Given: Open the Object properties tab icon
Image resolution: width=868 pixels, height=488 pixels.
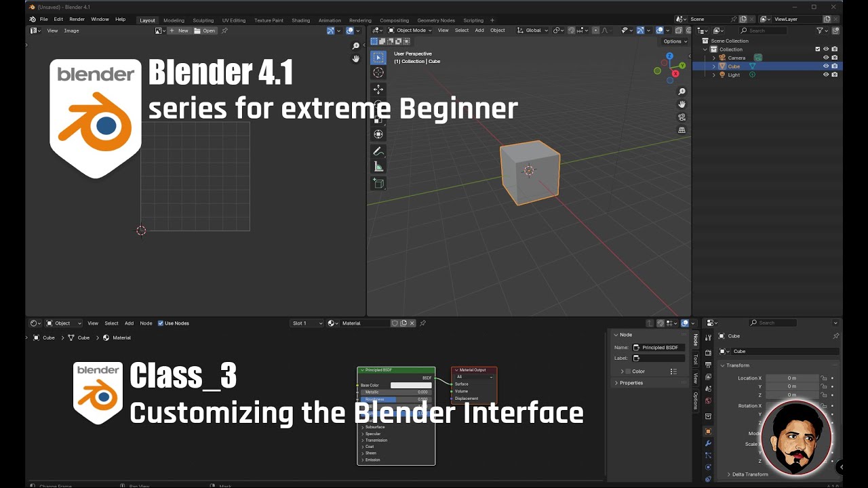Looking at the screenshot, I should (x=708, y=431).
